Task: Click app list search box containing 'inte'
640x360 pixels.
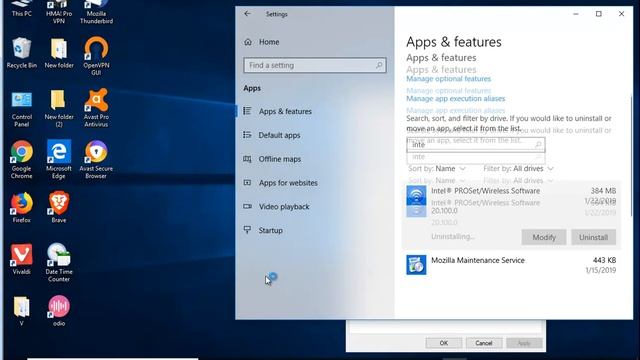Action: click(476, 144)
